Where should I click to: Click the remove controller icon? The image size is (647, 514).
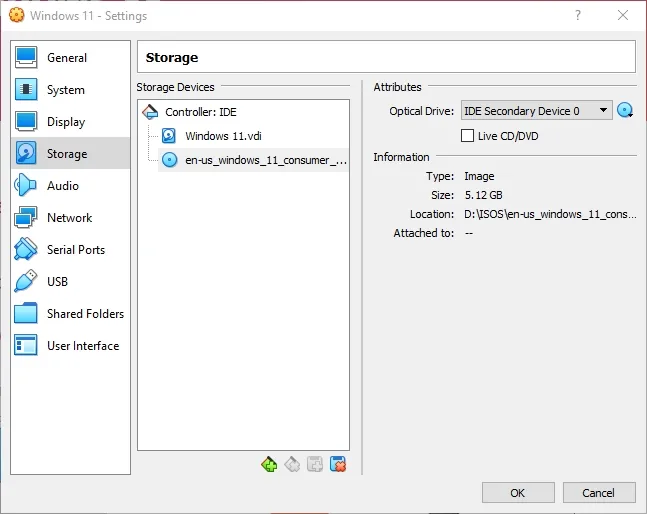[292, 465]
